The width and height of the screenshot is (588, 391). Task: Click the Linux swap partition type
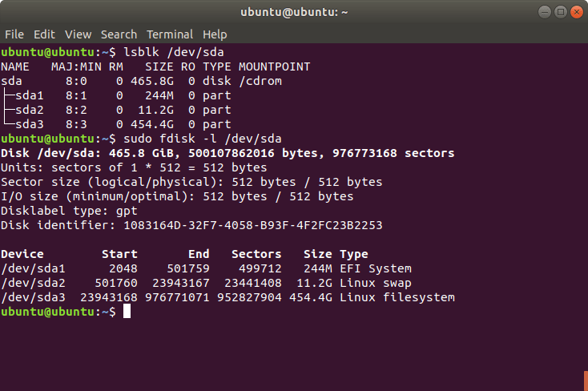pos(376,283)
